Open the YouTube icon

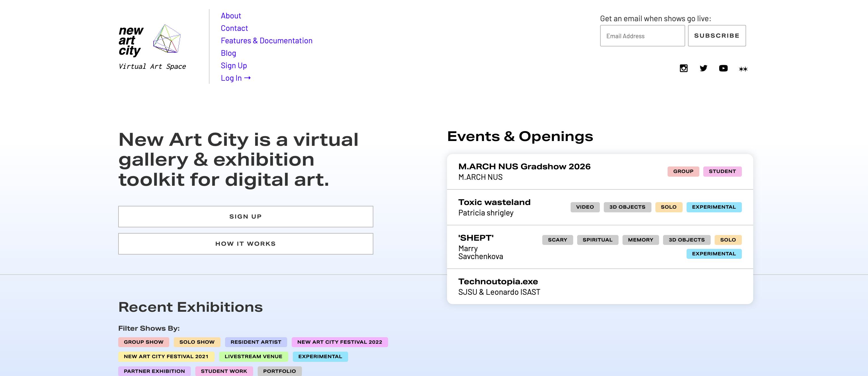coord(723,68)
